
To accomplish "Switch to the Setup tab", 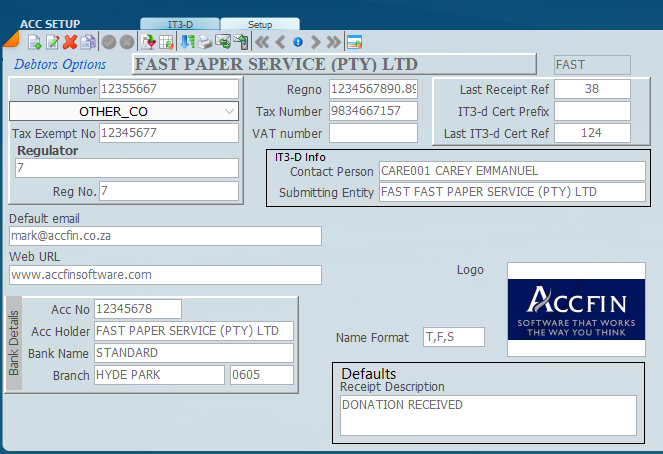I will coord(259,23).
